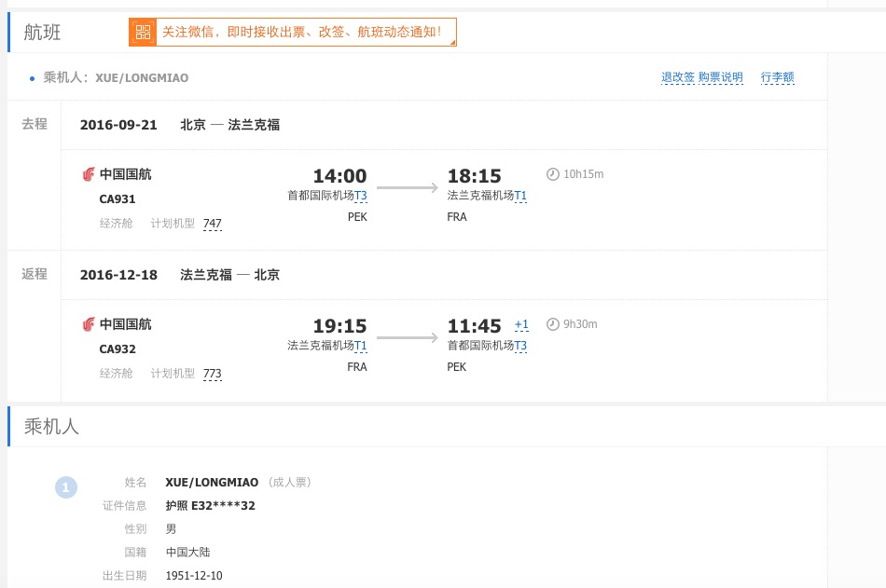The height and width of the screenshot is (588, 886).
Task: Click the 航班 section heading
Action: point(42,33)
